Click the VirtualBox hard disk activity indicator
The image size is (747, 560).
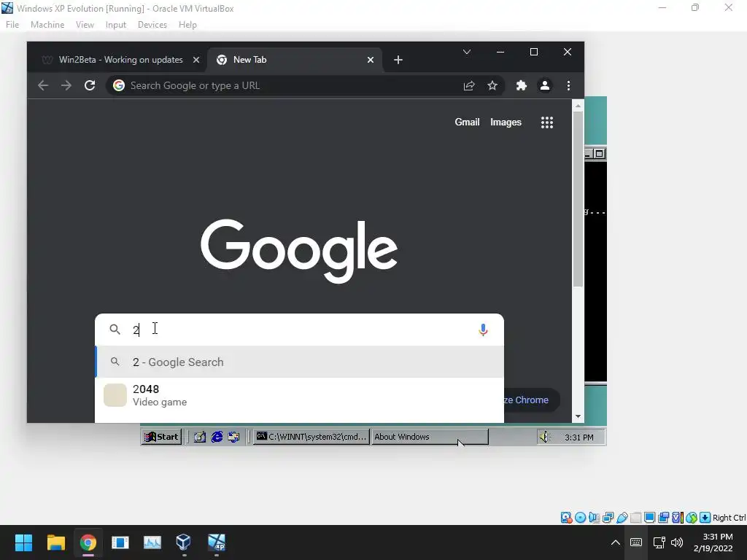566,518
